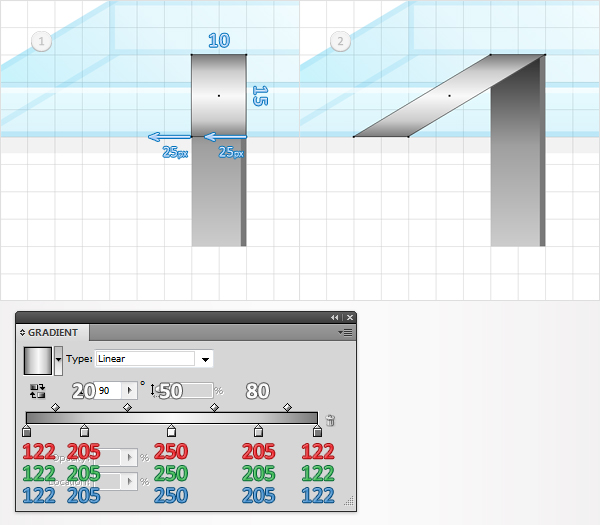This screenshot has width=600, height=525.
Task: Select midpoint diamond between fourth and last stops
Action: pos(287,407)
